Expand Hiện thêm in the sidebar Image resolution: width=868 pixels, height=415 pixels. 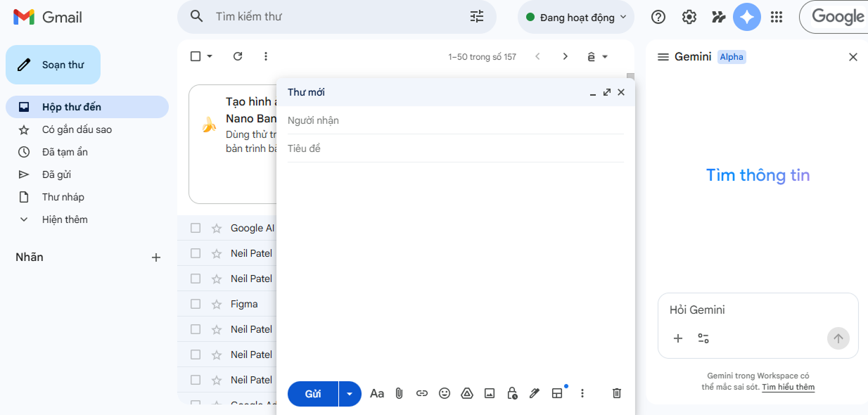click(65, 219)
